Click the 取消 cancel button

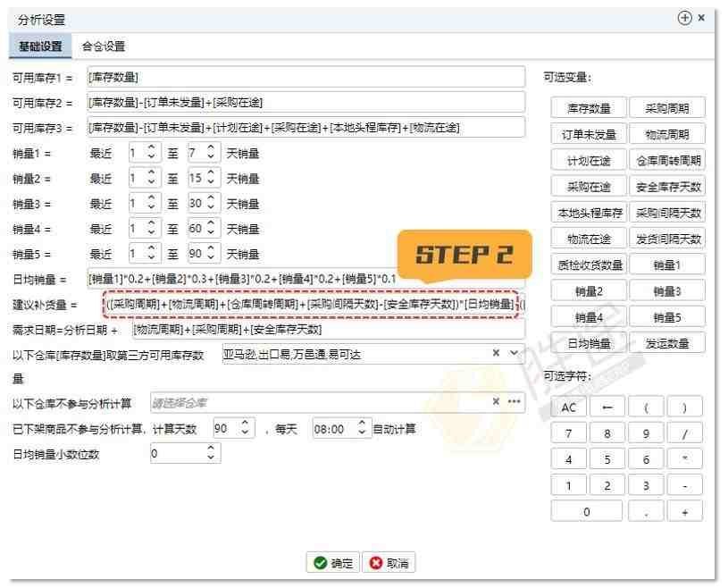point(387,563)
